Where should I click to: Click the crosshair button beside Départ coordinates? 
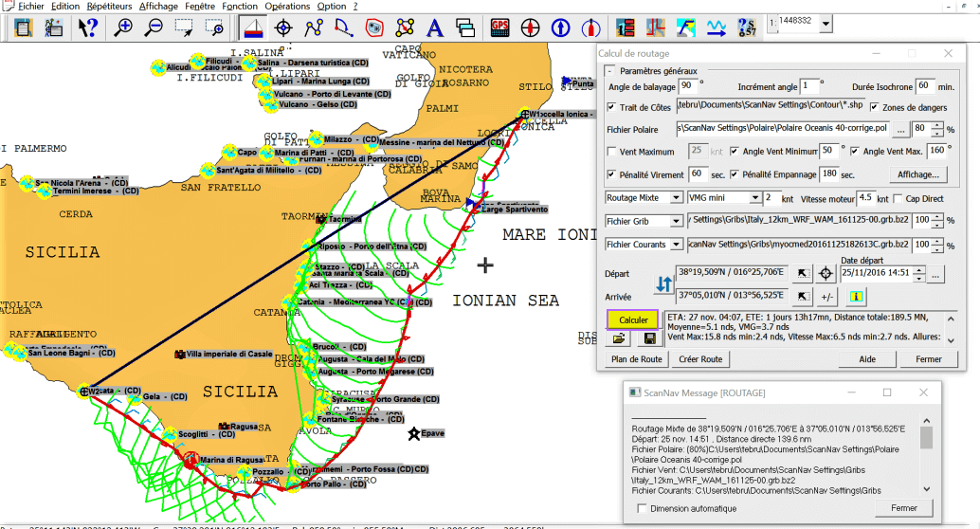(x=826, y=273)
